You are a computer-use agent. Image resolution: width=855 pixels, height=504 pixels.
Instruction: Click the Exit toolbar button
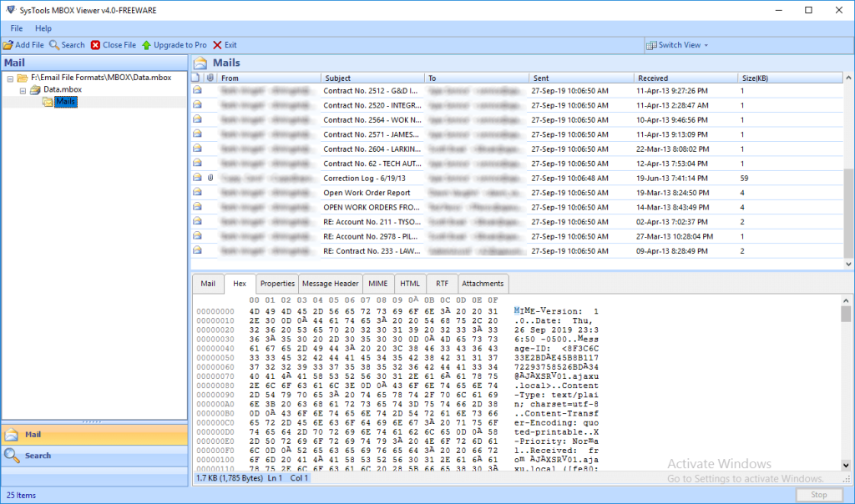click(x=225, y=45)
